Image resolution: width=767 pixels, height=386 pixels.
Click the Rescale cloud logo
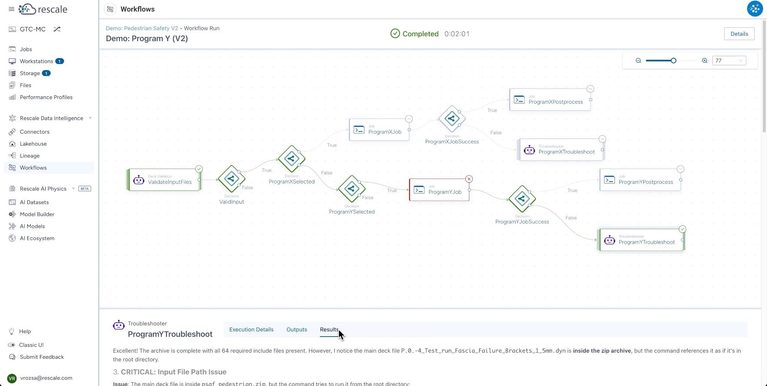pos(43,9)
